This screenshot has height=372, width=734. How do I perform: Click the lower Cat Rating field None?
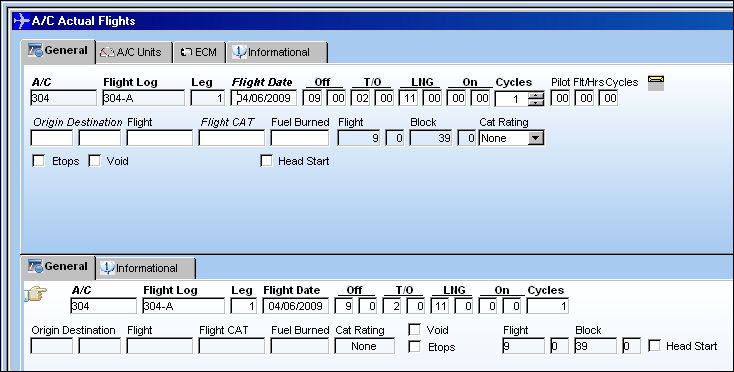tap(365, 346)
